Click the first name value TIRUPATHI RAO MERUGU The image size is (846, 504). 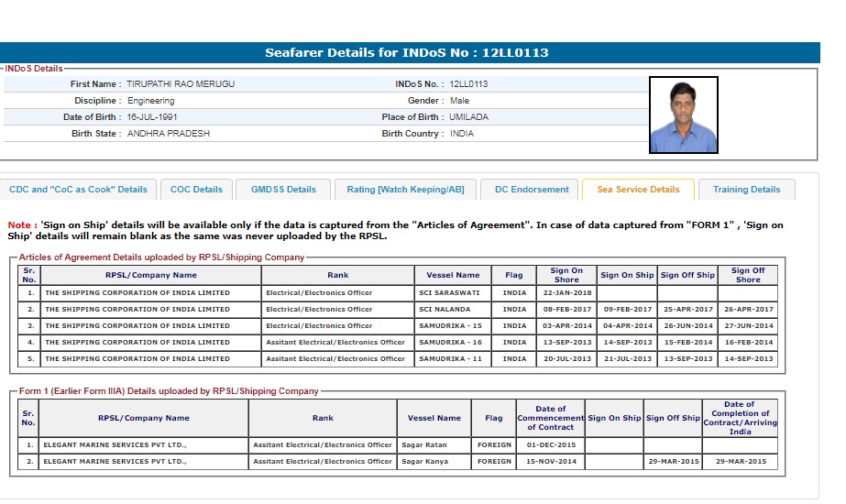point(181,84)
